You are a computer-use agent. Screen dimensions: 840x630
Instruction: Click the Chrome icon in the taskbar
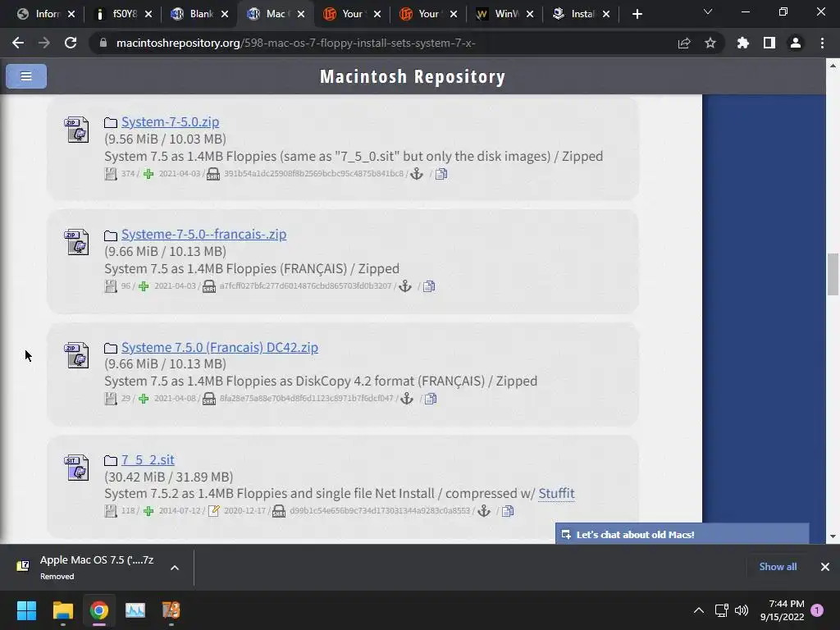point(98,610)
